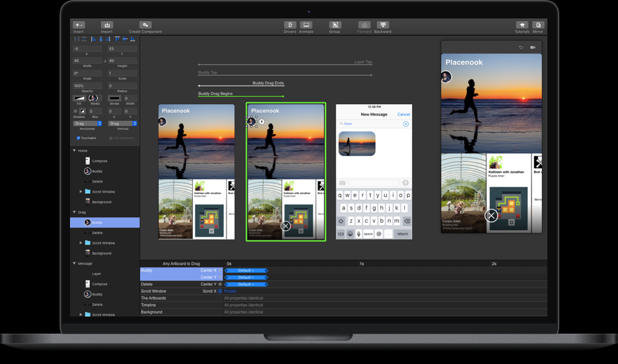
Task: Open the Tutorials panel
Action: click(522, 25)
